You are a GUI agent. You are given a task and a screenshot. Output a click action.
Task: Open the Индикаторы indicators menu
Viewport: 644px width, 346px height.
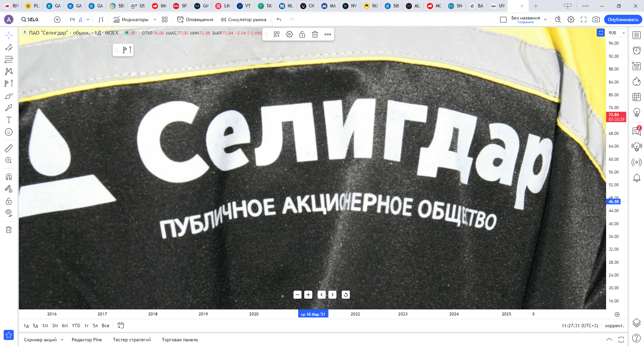coord(131,19)
